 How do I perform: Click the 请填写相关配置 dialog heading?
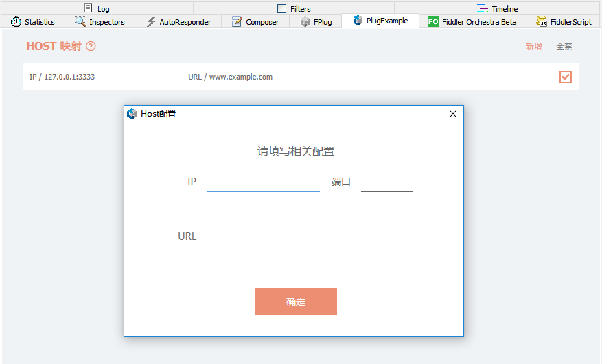pyautogui.click(x=296, y=151)
